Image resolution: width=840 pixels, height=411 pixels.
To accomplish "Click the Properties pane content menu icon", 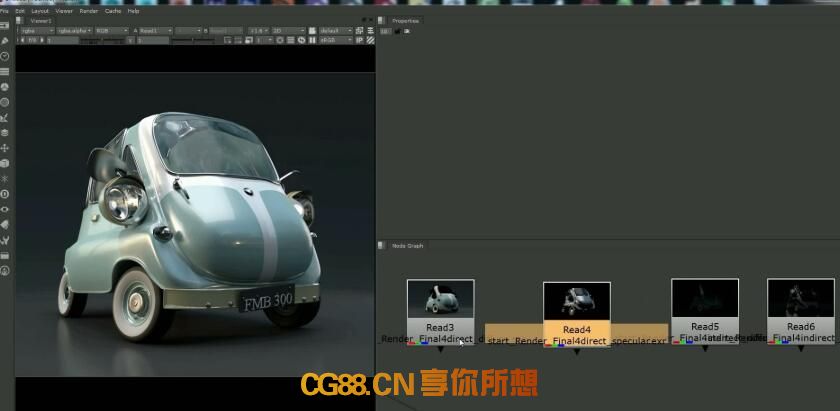I will [x=381, y=20].
